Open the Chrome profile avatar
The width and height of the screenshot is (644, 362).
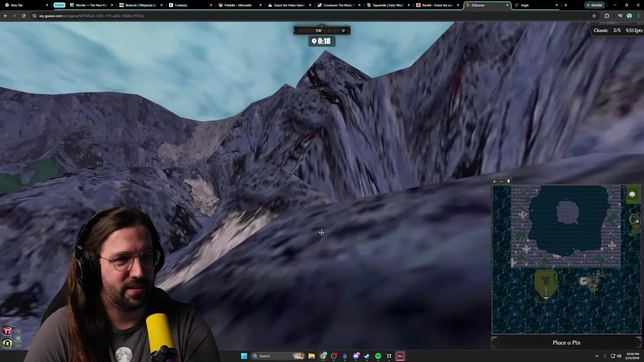pyautogui.click(x=629, y=16)
